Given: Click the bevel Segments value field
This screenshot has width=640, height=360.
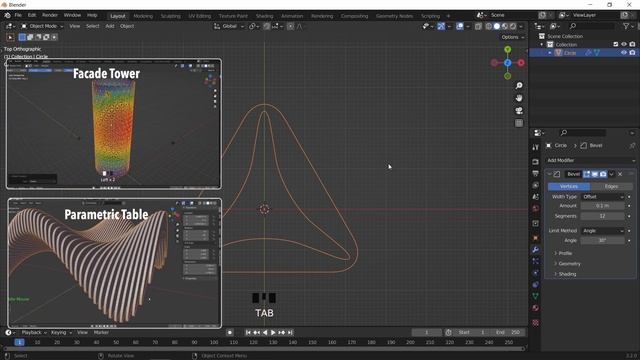Looking at the screenshot, I should (602, 216).
